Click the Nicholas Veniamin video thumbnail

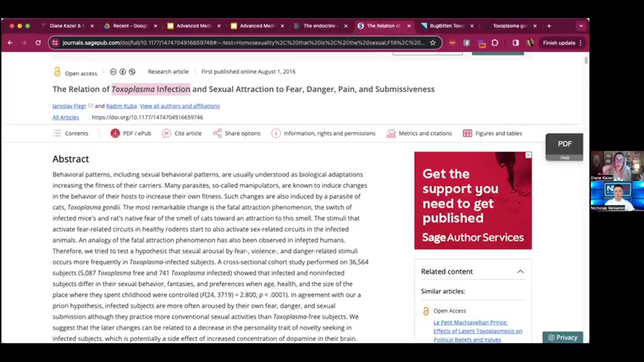click(x=617, y=196)
